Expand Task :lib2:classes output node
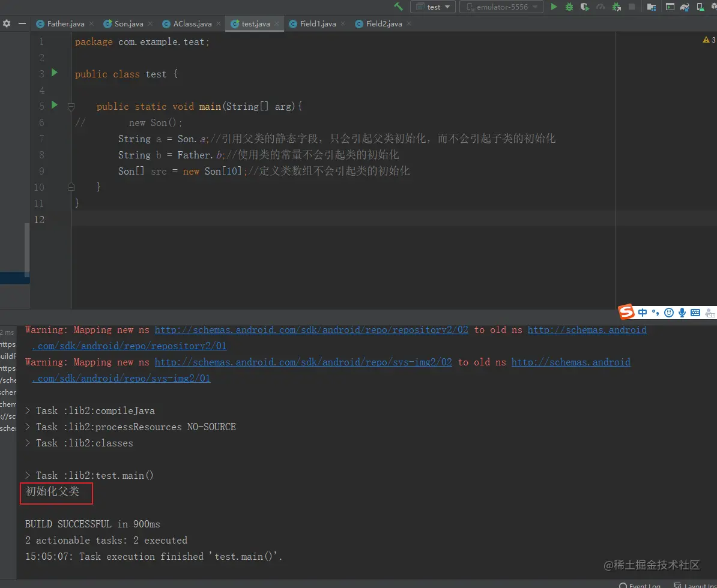The width and height of the screenshot is (717, 588). (x=28, y=443)
